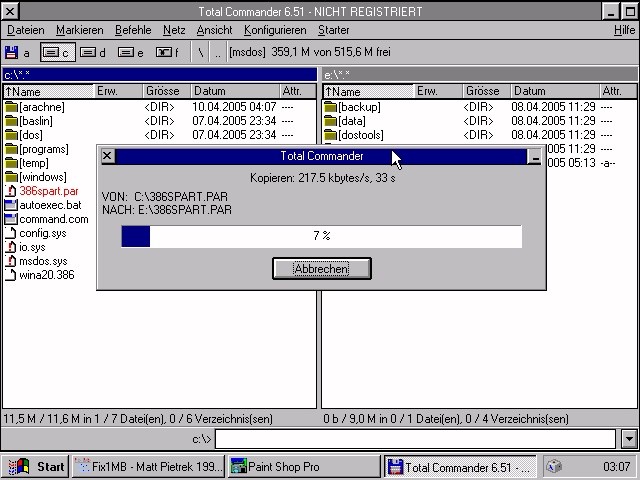Sort right panel by Name column

click(368, 91)
